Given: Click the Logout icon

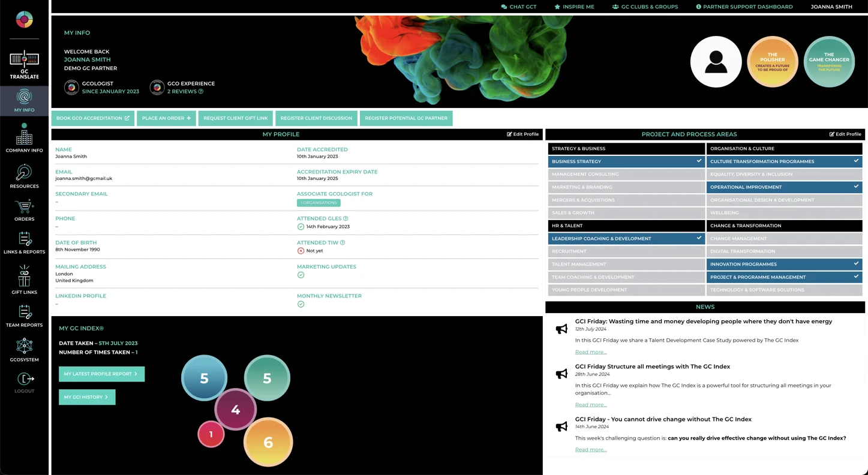Looking at the screenshot, I should click(25, 379).
